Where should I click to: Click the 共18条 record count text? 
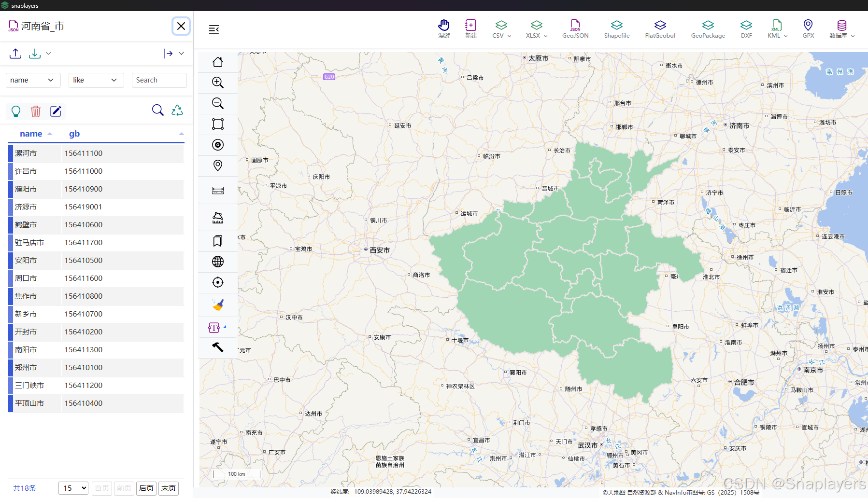(x=25, y=488)
